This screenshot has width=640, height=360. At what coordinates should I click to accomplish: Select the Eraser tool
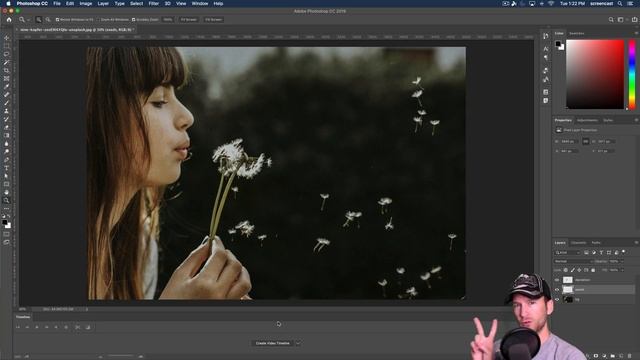pyautogui.click(x=7, y=127)
